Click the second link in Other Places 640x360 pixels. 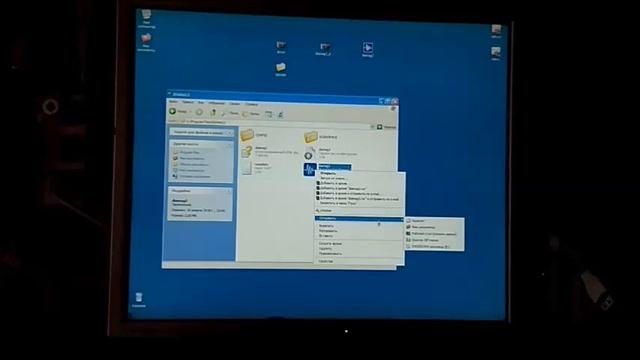point(189,158)
